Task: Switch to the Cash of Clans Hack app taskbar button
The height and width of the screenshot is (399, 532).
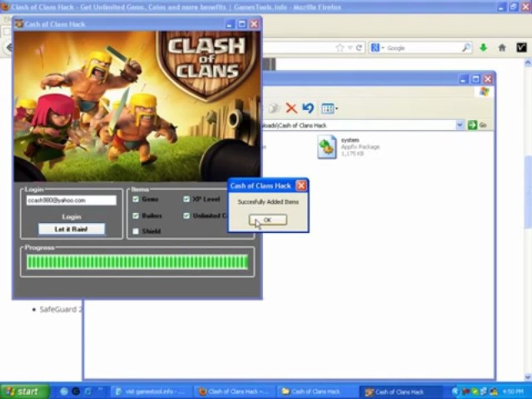Action: [x=400, y=392]
